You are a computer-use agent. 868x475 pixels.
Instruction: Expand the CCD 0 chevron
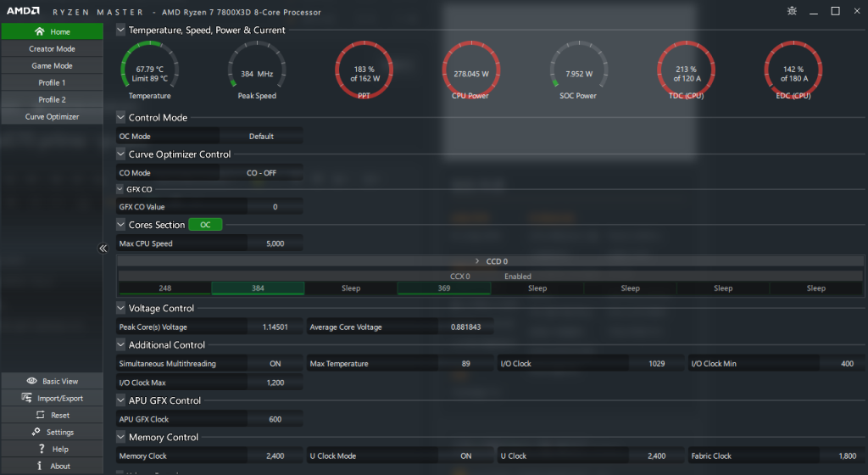[x=477, y=261]
